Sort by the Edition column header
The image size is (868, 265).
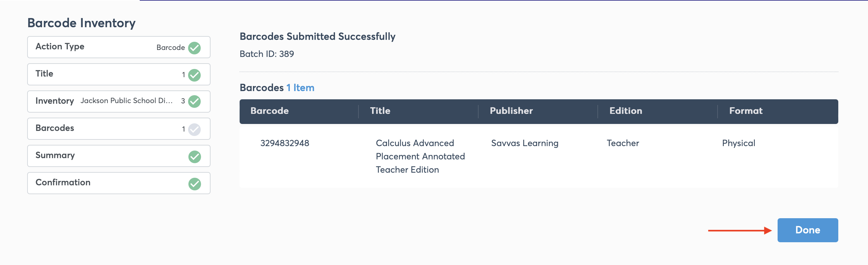point(626,111)
